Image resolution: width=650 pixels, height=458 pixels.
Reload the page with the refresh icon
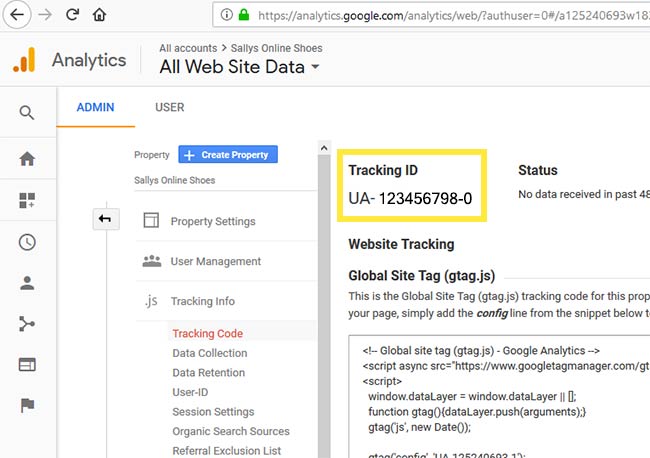click(73, 15)
